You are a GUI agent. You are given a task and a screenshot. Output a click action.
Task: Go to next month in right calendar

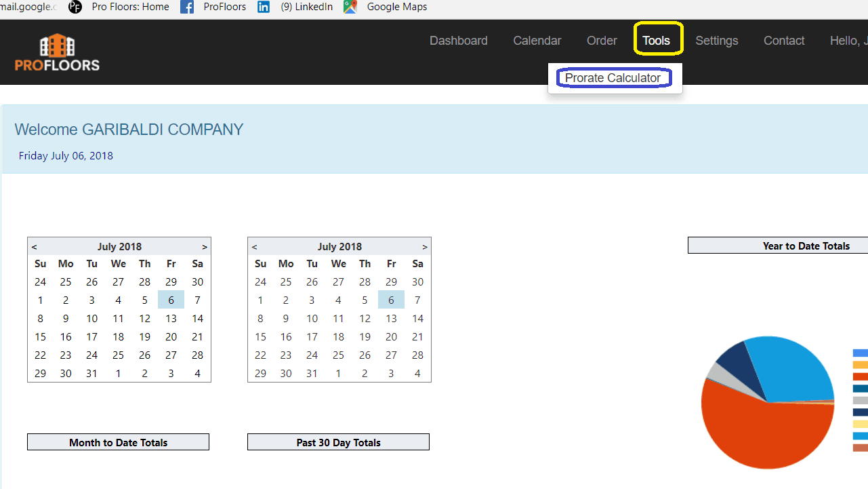click(425, 247)
